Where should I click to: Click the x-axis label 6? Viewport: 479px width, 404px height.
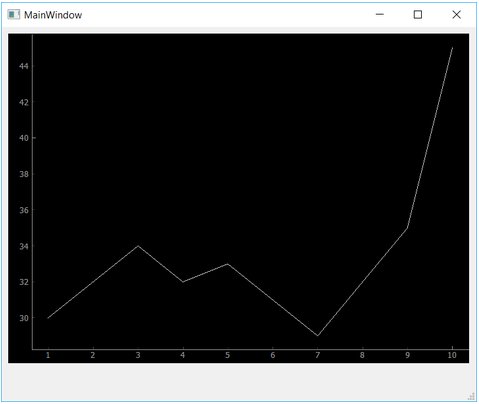(x=273, y=355)
